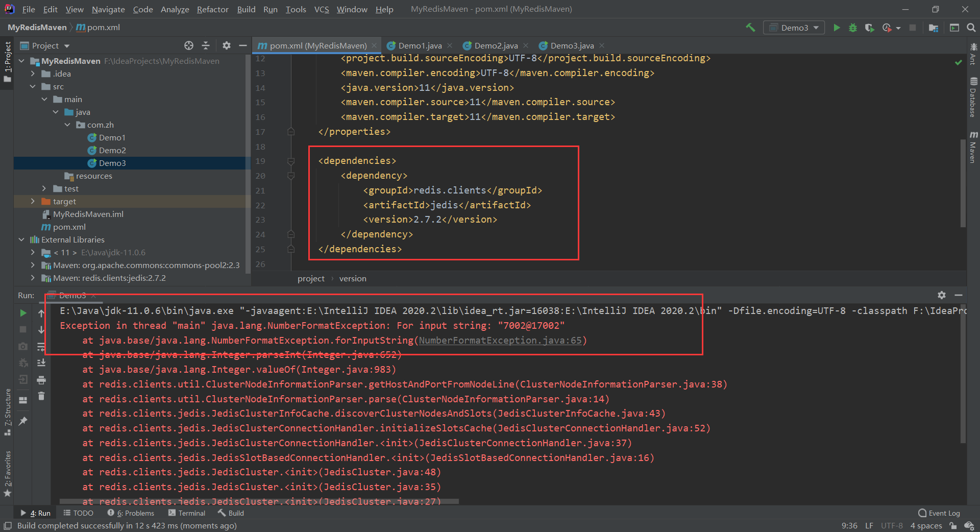Image resolution: width=980 pixels, height=532 pixels.
Task: Expand the target folder node
Action: coord(33,201)
